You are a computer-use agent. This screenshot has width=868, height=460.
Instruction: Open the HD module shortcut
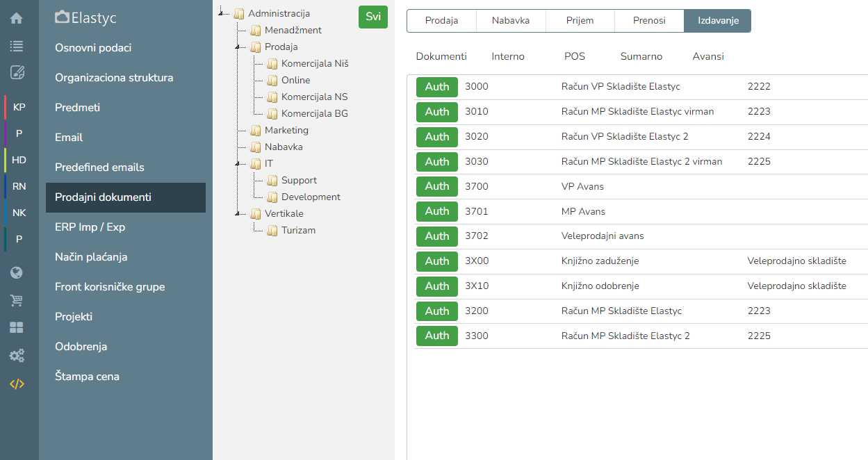[x=19, y=160]
